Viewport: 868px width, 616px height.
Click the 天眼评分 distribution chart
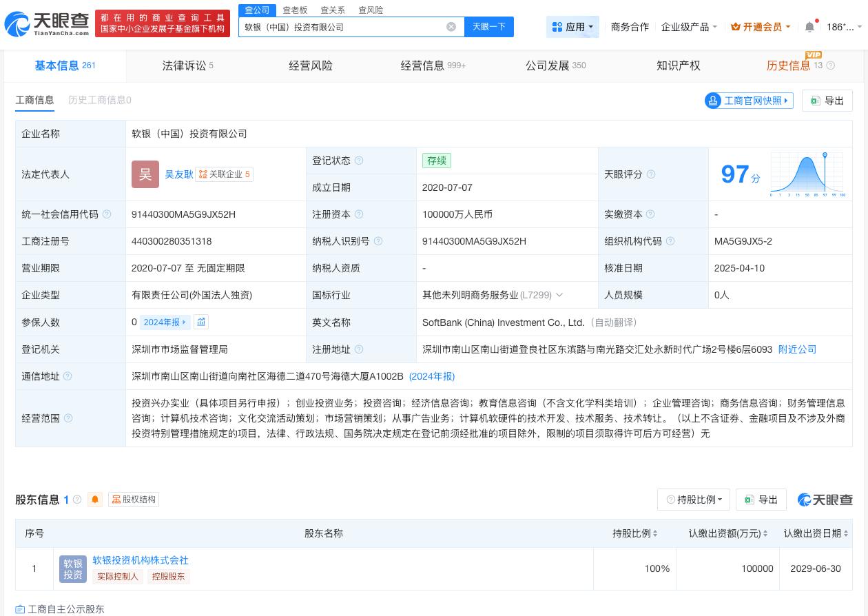[807, 174]
